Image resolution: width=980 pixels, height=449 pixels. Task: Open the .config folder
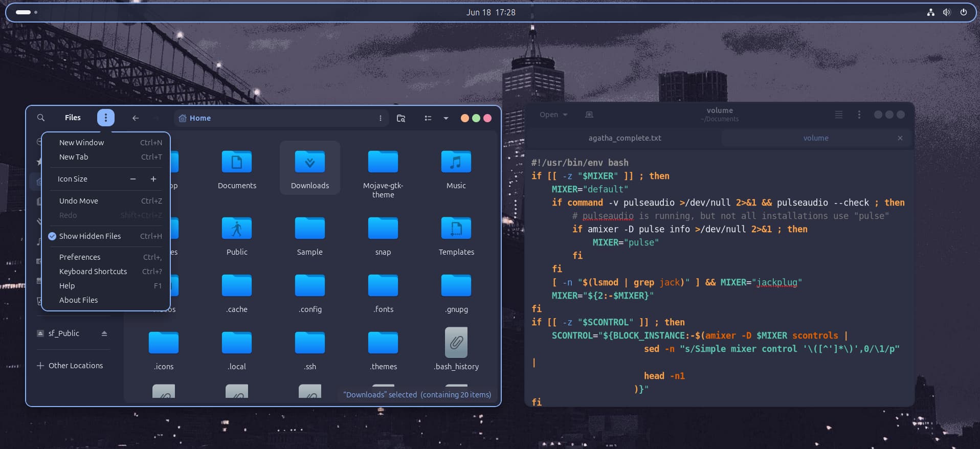(310, 294)
